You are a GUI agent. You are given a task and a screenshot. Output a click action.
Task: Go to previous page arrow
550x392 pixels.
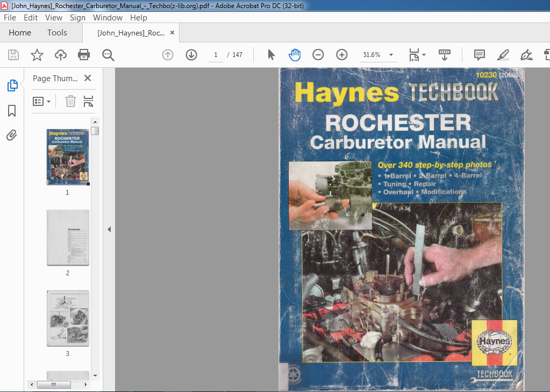168,55
